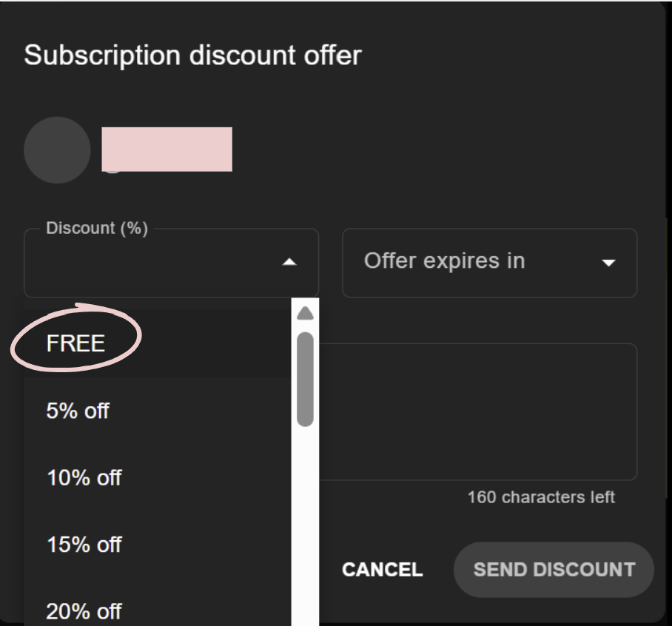This screenshot has height=626, width=672.
Task: Collapse the Discount dropdown arrow
Action: [289, 262]
